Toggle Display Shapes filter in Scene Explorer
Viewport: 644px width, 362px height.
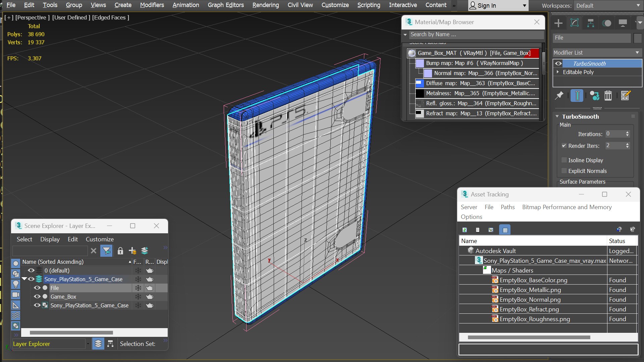pos(16,274)
